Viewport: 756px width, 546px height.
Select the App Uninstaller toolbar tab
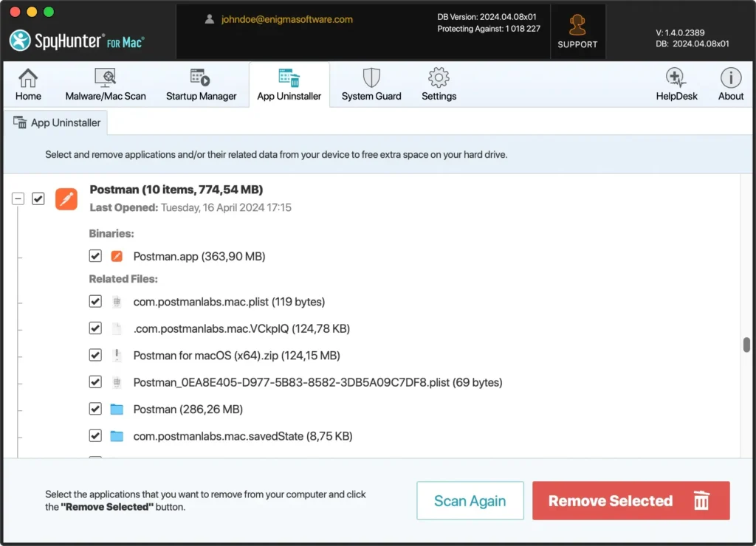click(289, 84)
